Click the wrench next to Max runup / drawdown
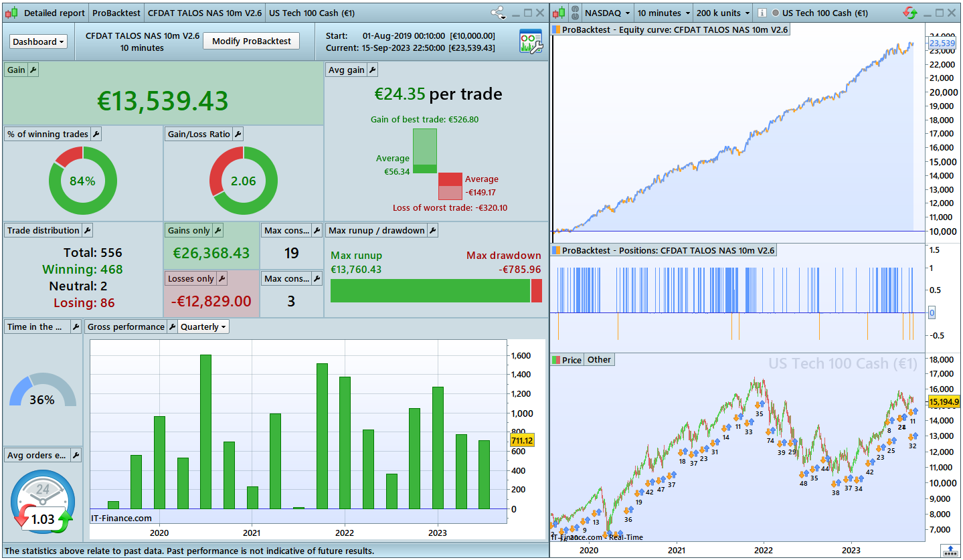 click(432, 230)
